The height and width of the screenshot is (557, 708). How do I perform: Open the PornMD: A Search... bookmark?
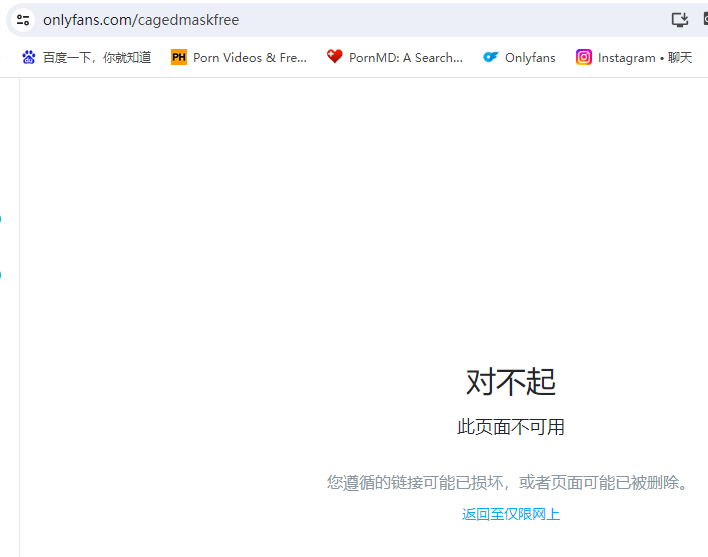[405, 58]
